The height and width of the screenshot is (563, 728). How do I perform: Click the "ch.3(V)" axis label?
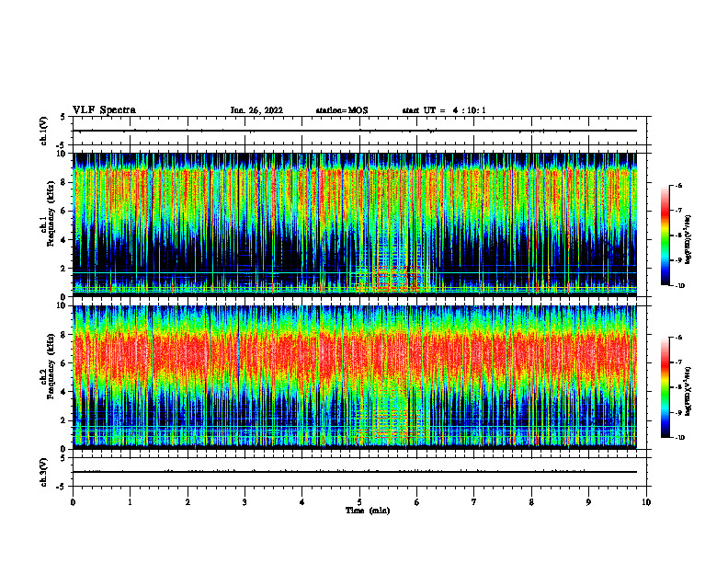click(x=44, y=472)
